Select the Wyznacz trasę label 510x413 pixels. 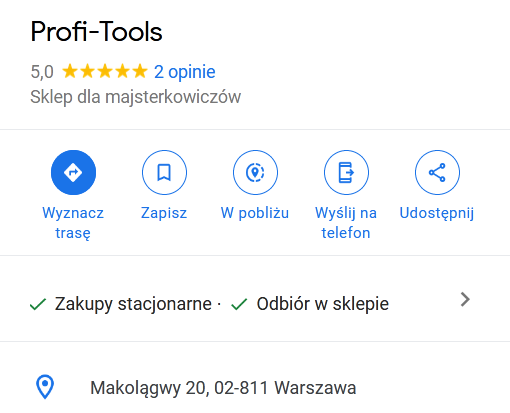pos(73,223)
